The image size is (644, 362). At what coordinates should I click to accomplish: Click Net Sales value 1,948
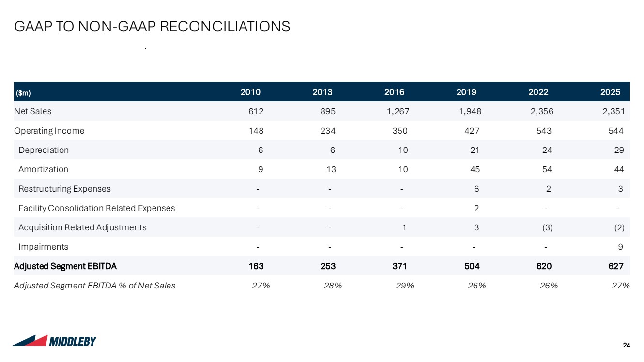pos(469,111)
